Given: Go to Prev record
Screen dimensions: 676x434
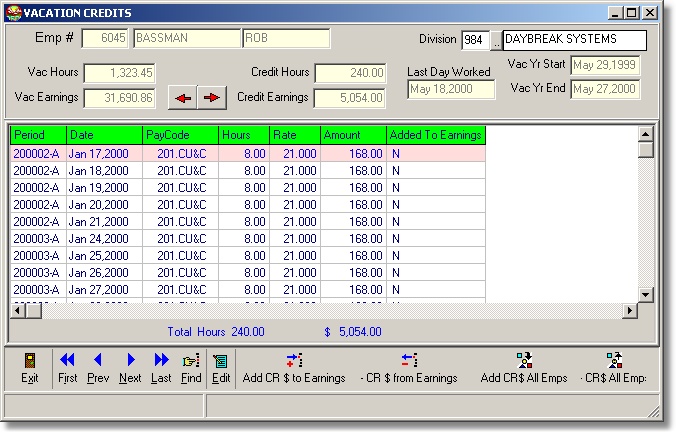Looking at the screenshot, I should tap(98, 367).
